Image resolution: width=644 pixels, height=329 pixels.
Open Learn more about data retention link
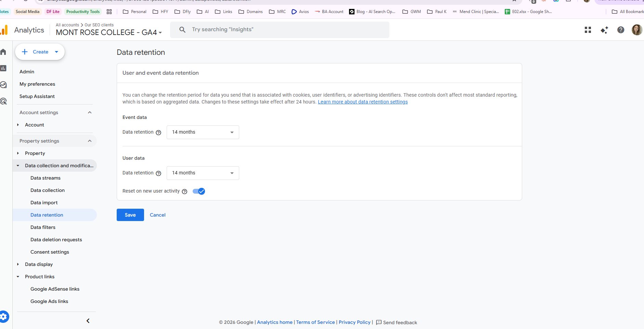click(x=363, y=102)
